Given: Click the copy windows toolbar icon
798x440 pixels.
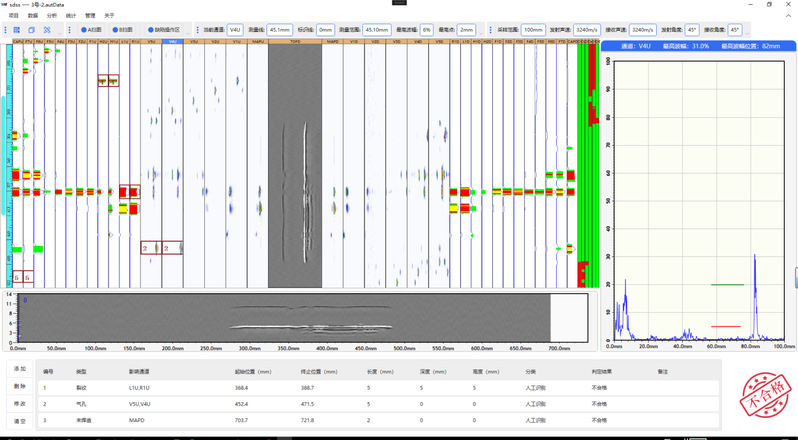Looking at the screenshot, I should (x=32, y=30).
